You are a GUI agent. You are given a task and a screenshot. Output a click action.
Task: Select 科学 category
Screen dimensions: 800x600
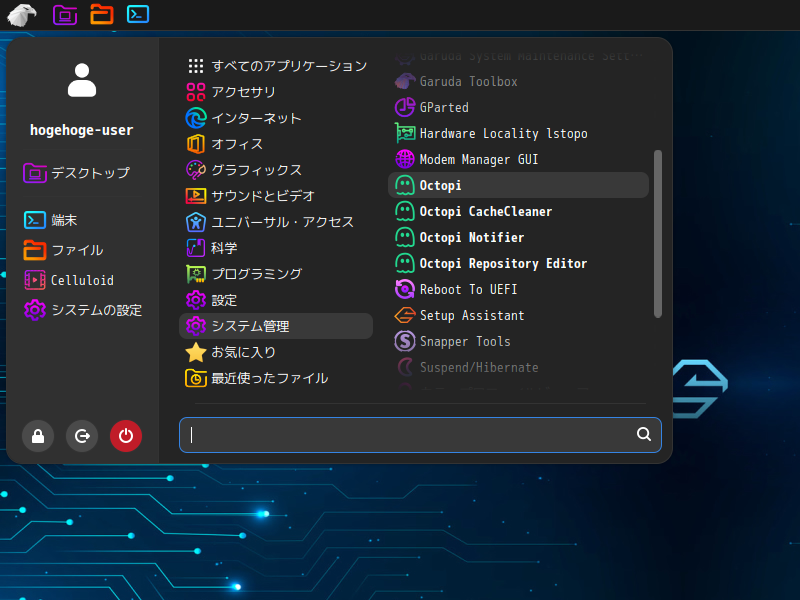(x=276, y=248)
